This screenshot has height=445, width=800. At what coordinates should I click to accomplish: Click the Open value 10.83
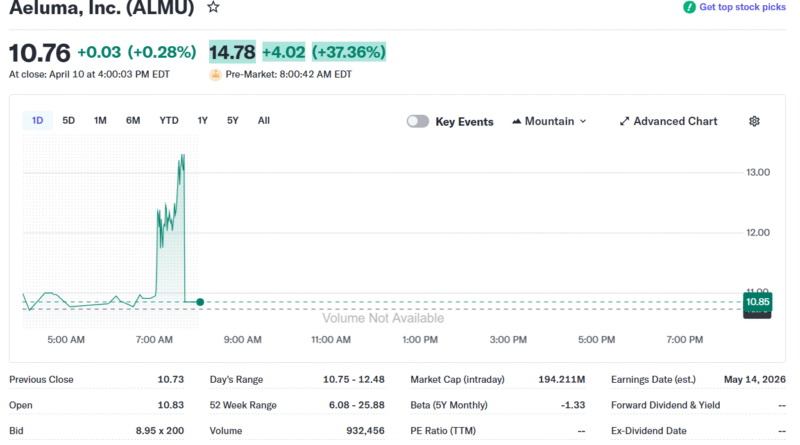170,405
